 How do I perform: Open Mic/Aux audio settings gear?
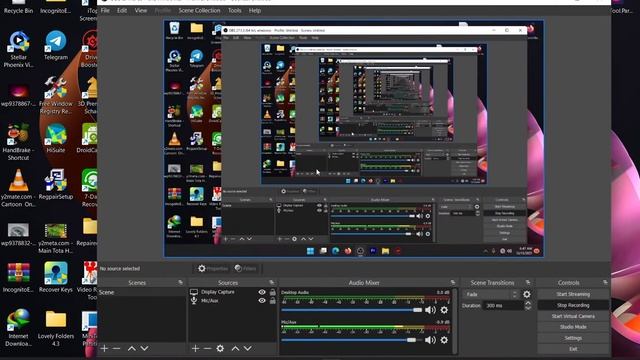coord(444,340)
